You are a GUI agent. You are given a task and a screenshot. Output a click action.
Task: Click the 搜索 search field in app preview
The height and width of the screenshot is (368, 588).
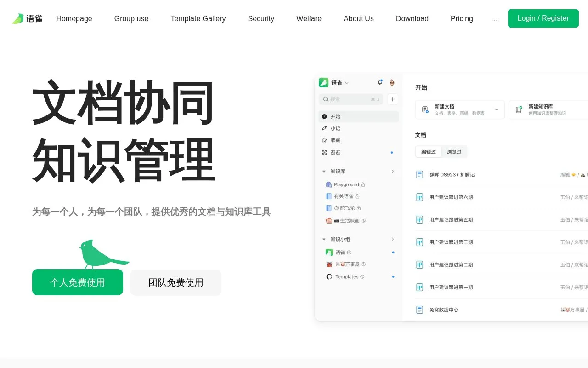(x=351, y=99)
